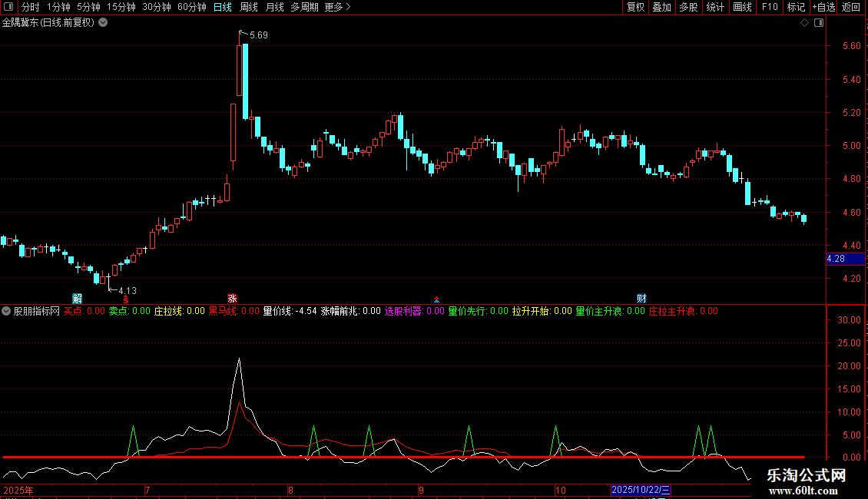Click month 8 on the time axis

coord(290,490)
